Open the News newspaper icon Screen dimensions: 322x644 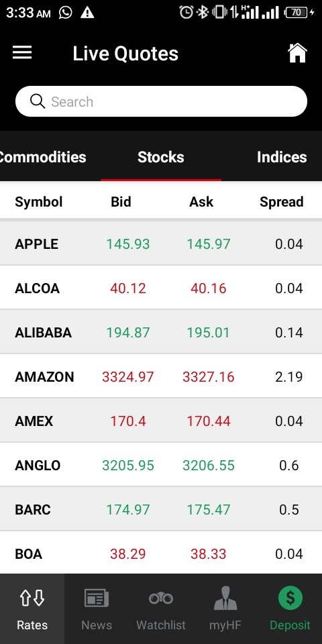[x=97, y=598]
